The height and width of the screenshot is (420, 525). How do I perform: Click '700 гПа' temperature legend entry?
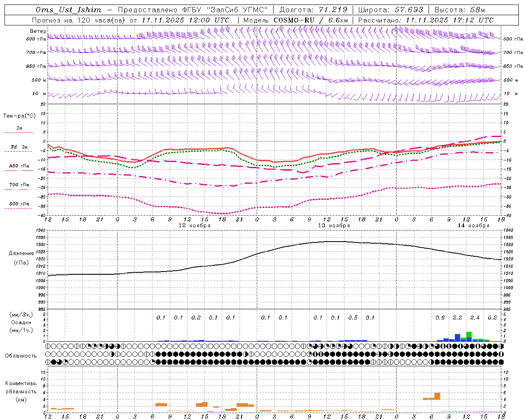[x=19, y=185]
